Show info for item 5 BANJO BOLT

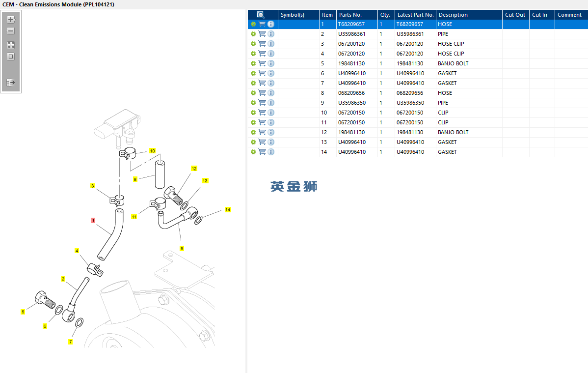[271, 63]
